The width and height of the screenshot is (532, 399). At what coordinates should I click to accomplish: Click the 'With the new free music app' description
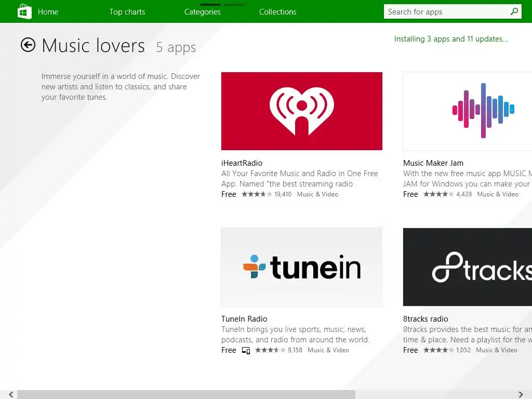tap(468, 179)
